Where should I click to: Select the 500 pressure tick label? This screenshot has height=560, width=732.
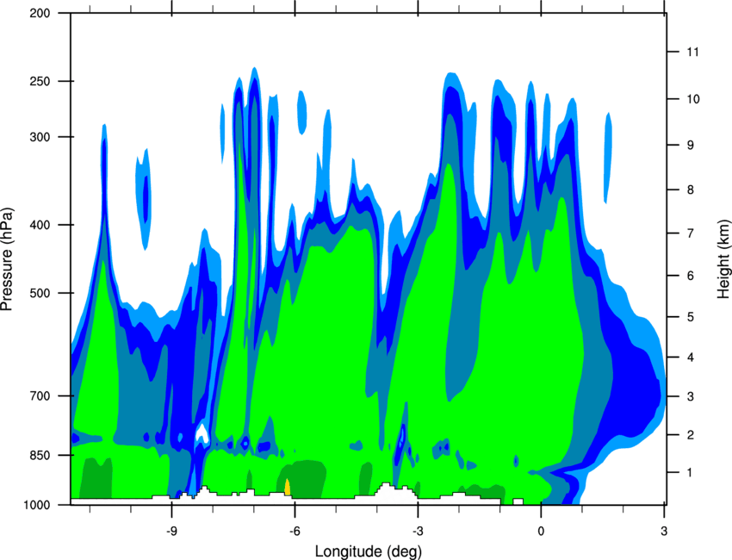tap(40, 293)
